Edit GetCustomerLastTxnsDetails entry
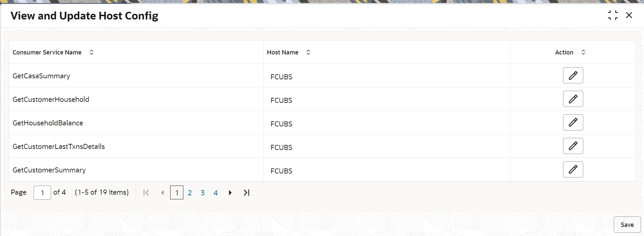Screen dimensions: 644x236 pyautogui.click(x=573, y=146)
